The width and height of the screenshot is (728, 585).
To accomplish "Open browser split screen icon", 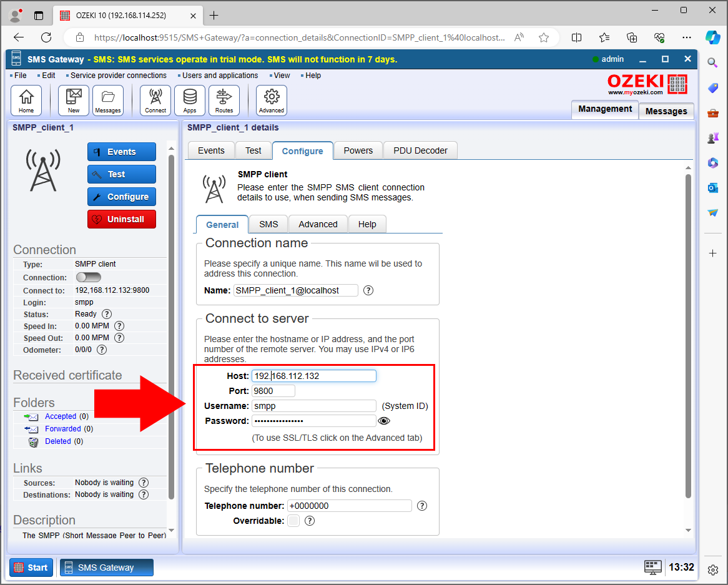I will click(577, 37).
